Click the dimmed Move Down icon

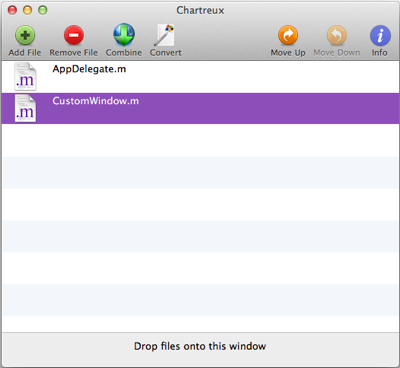tap(337, 35)
